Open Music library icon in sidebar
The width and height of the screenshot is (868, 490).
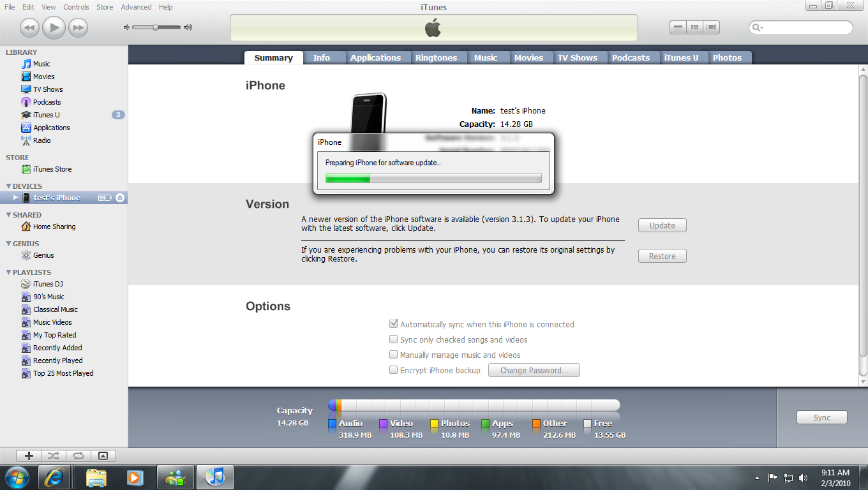(x=26, y=64)
